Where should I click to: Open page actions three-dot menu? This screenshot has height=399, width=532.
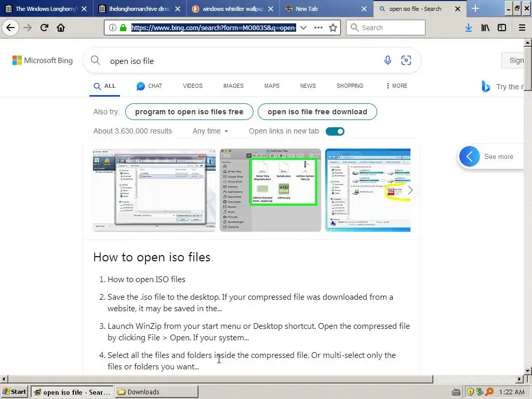coord(318,28)
